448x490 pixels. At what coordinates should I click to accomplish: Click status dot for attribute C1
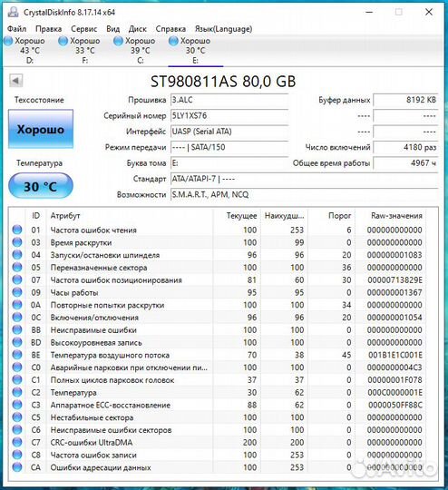(17, 379)
